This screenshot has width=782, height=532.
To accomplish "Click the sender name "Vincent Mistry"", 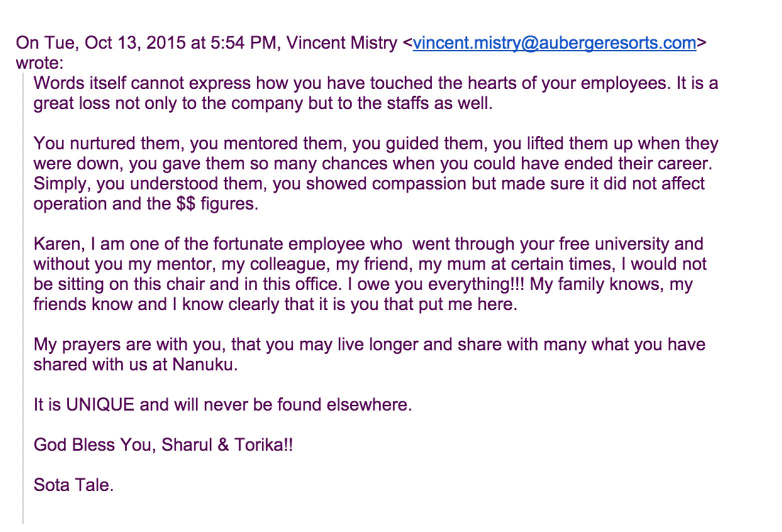I will click(341, 43).
